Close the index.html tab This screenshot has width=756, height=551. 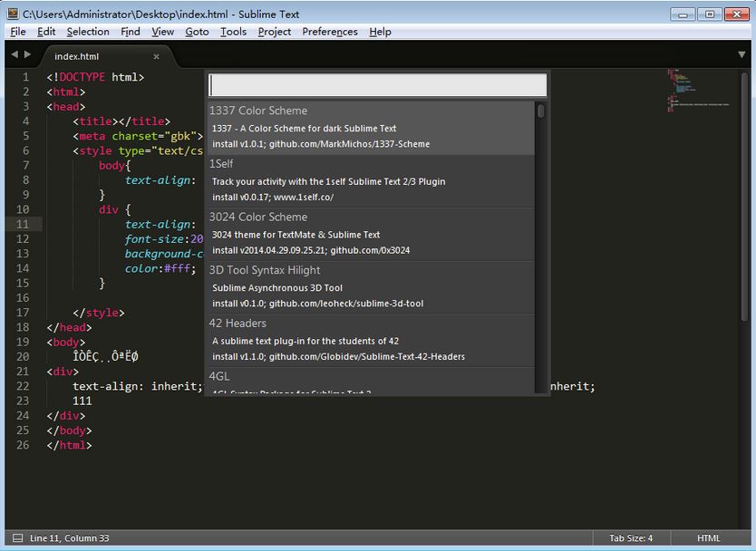coord(156,56)
